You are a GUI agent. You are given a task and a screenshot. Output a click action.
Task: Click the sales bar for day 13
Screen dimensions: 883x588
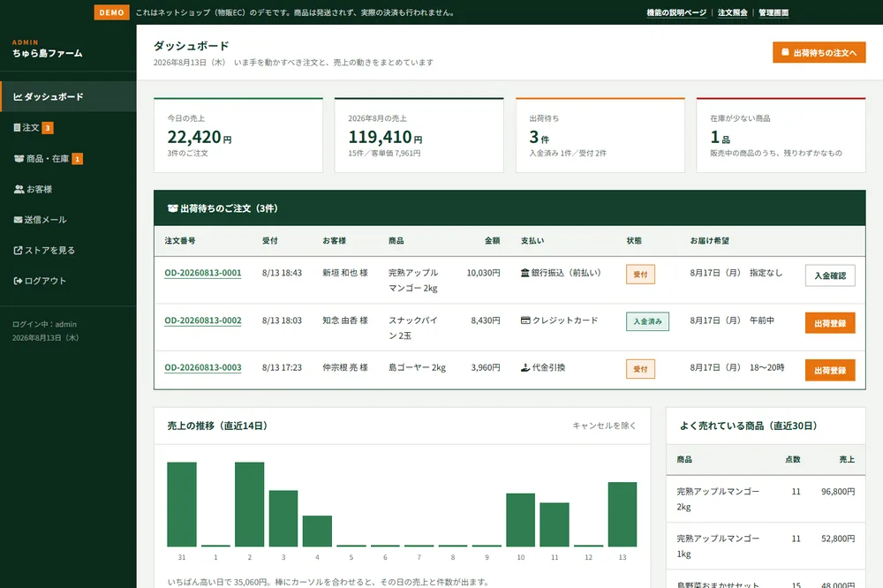623,514
